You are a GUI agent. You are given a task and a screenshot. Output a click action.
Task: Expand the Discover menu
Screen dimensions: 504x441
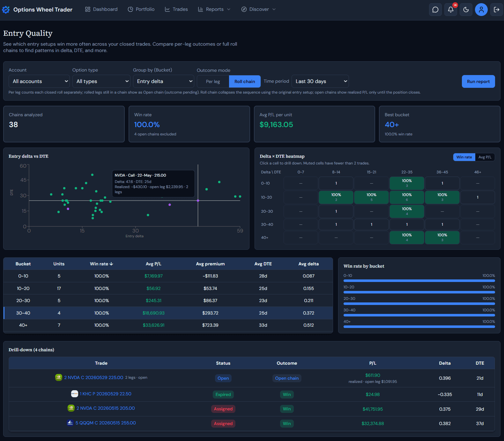(258, 9)
